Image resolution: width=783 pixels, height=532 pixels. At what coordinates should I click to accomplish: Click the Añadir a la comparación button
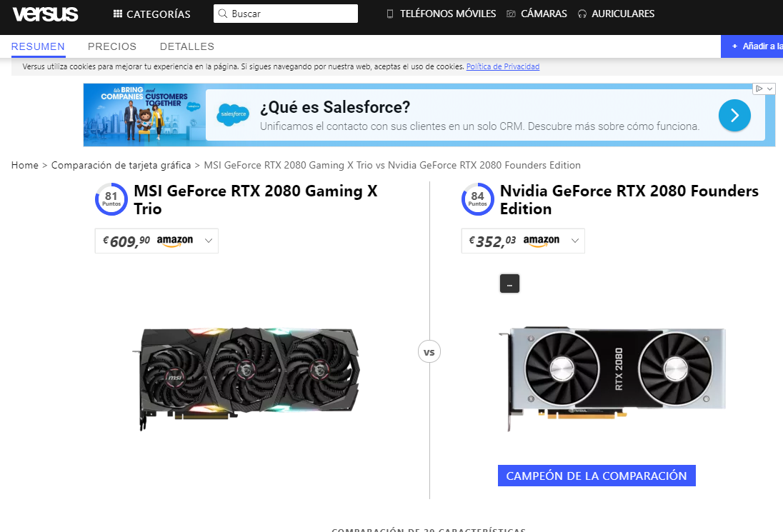pyautogui.click(x=752, y=46)
